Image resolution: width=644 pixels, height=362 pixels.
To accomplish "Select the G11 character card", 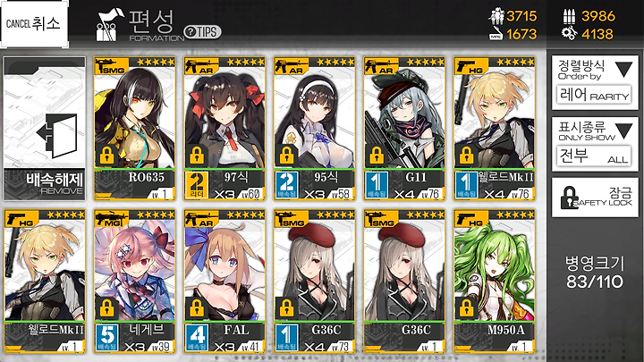I will [404, 129].
